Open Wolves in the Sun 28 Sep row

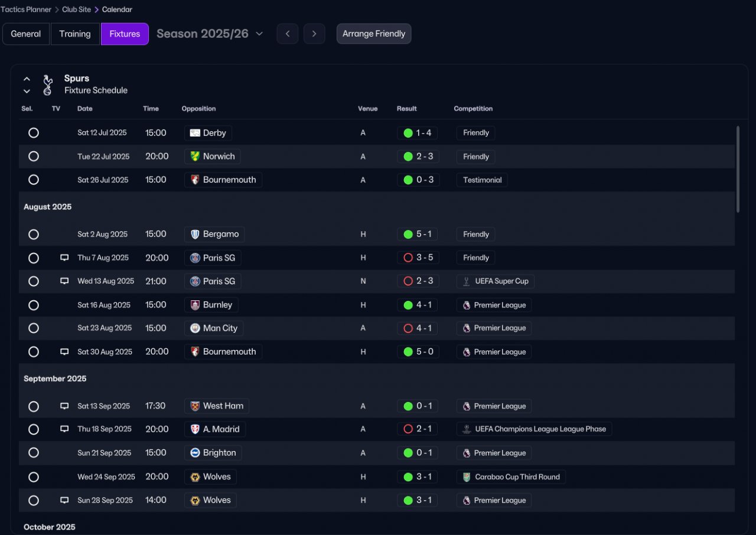click(x=211, y=500)
